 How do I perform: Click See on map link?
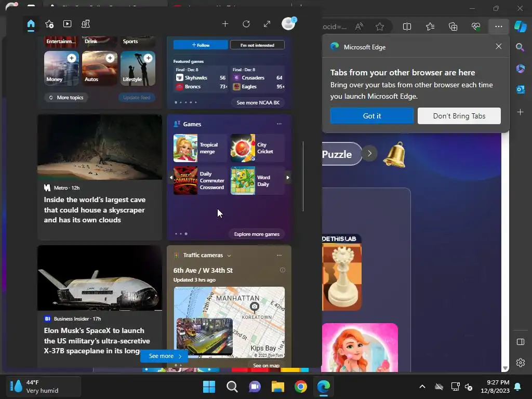(266, 365)
